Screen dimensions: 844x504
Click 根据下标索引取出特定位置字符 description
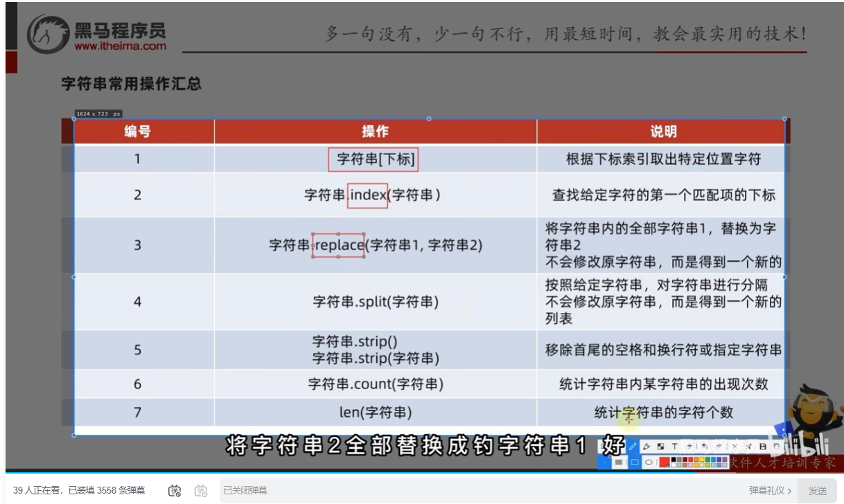click(663, 159)
